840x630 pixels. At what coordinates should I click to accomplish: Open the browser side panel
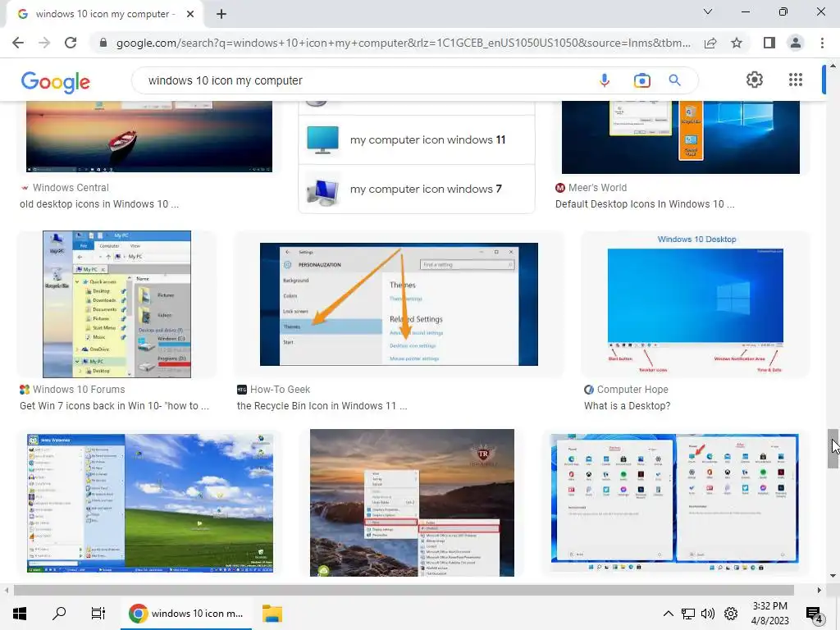pyautogui.click(x=769, y=43)
